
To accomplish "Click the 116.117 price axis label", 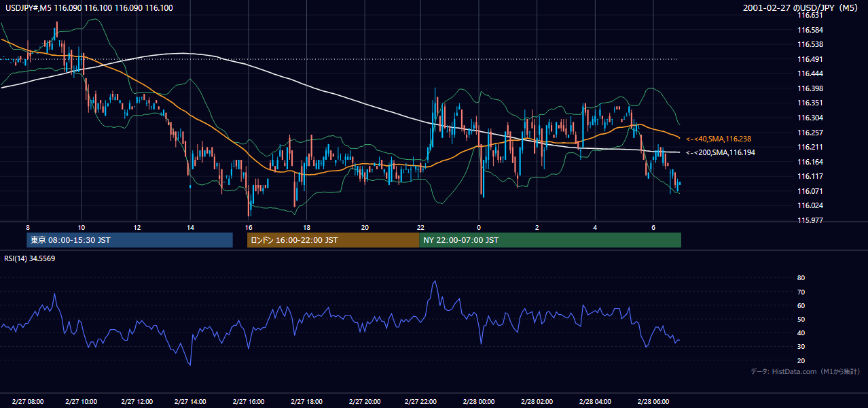I will coord(810,176).
